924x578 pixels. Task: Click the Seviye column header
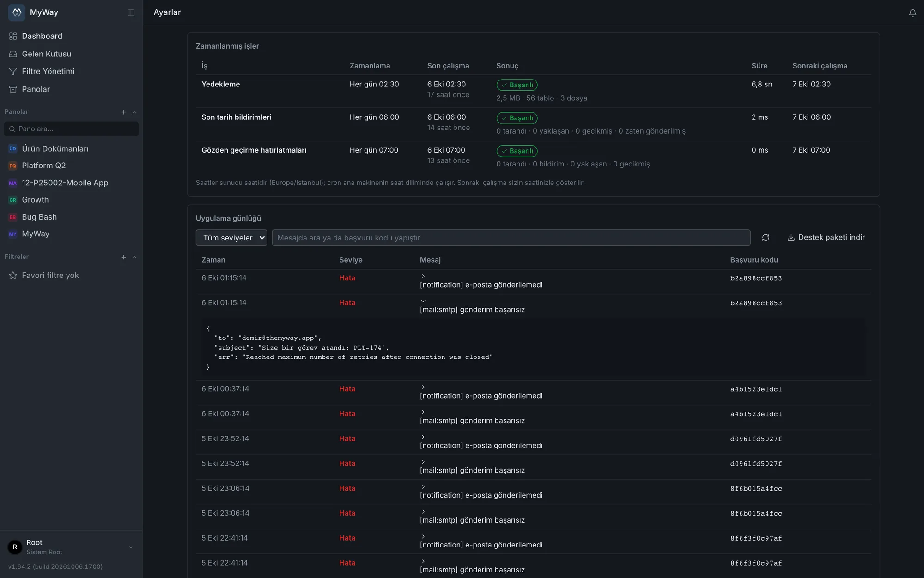pos(351,260)
